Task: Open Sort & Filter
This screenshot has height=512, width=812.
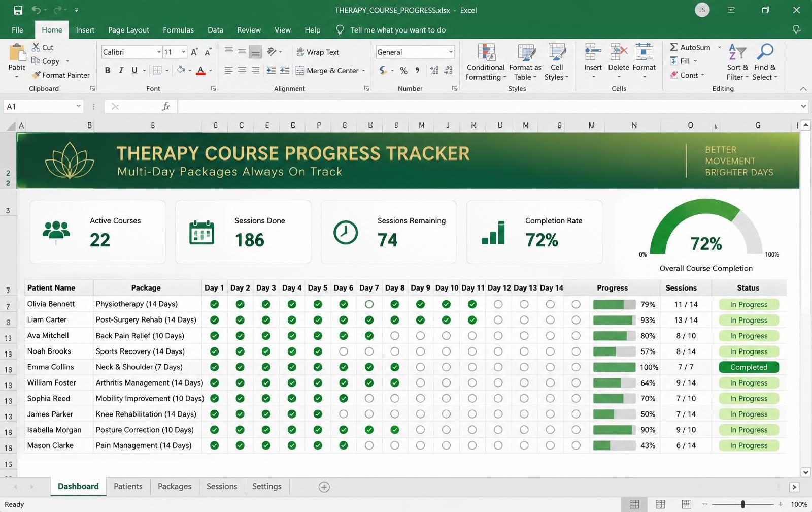Action: click(737, 62)
